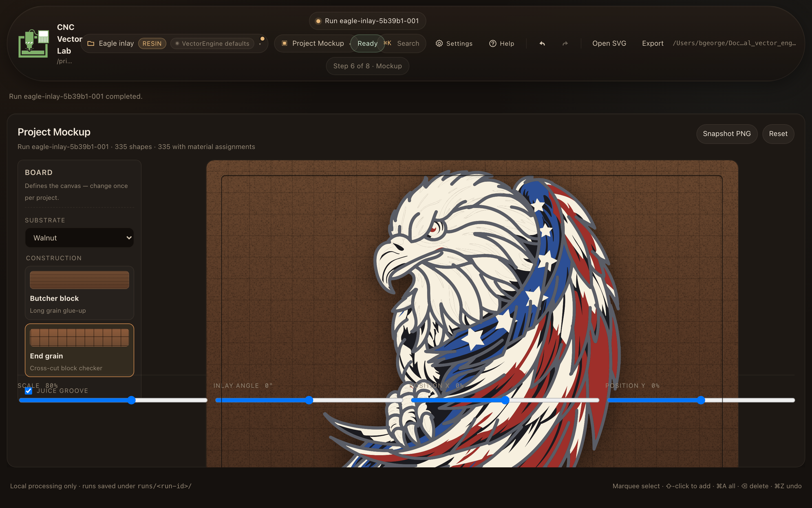Click the Project Mockup heading
Screen dimensions: 812x508
54,132
